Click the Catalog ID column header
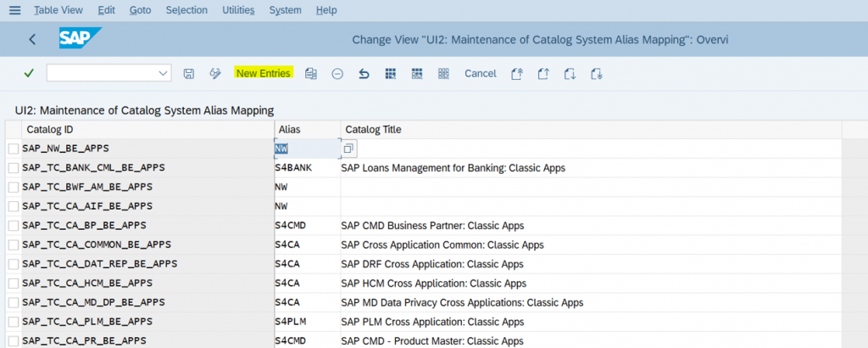Viewport: 868px width, 348px height. (147, 130)
